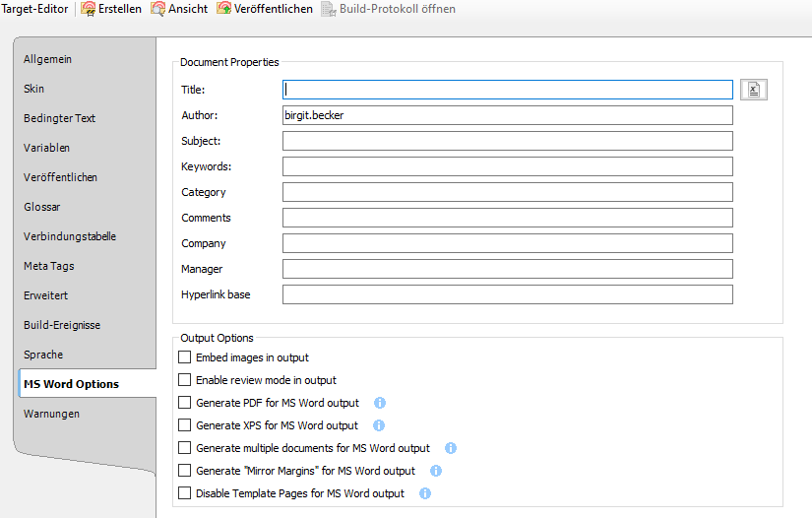Image resolution: width=812 pixels, height=518 pixels.
Task: Click info icon for multiple documents option
Action: pyautogui.click(x=451, y=448)
